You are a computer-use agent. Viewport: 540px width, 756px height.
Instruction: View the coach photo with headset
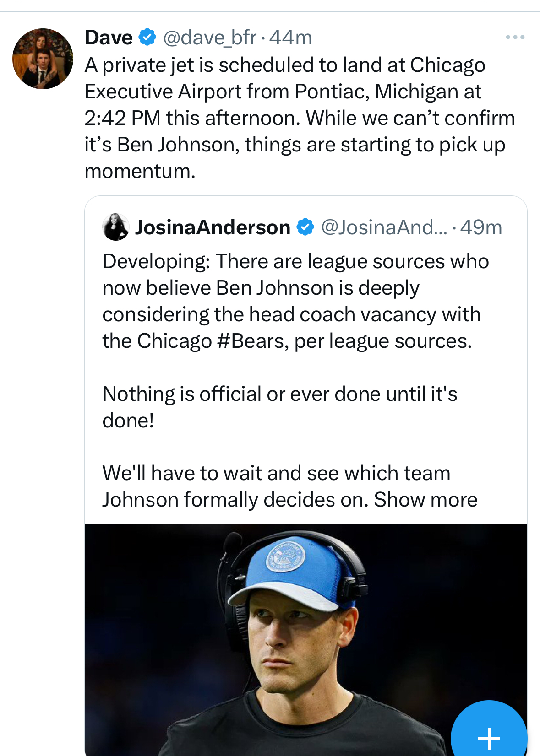pyautogui.click(x=306, y=640)
